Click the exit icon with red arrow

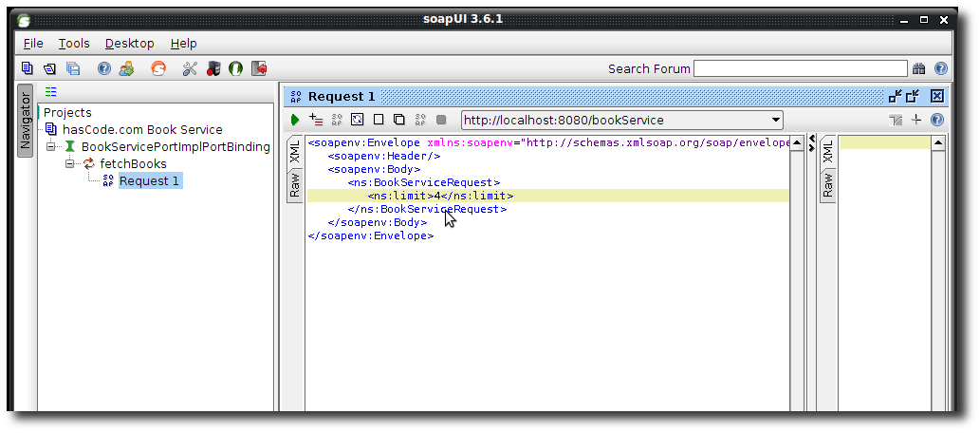pos(259,68)
